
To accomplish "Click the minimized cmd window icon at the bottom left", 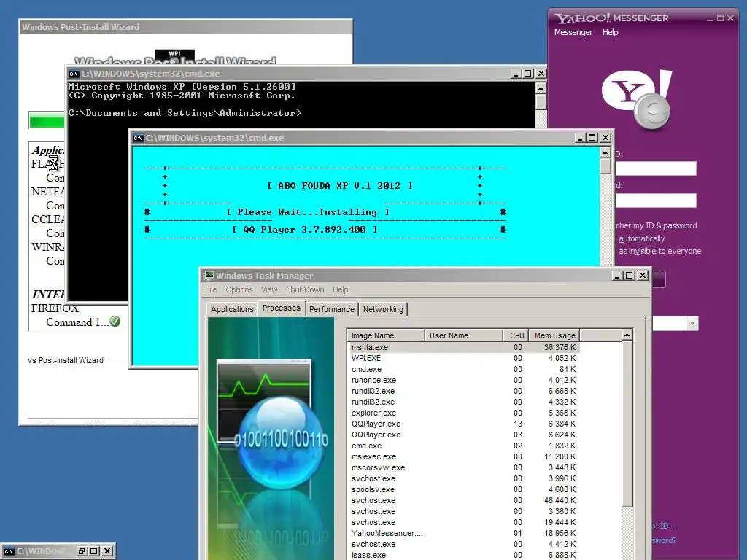I will (9, 551).
